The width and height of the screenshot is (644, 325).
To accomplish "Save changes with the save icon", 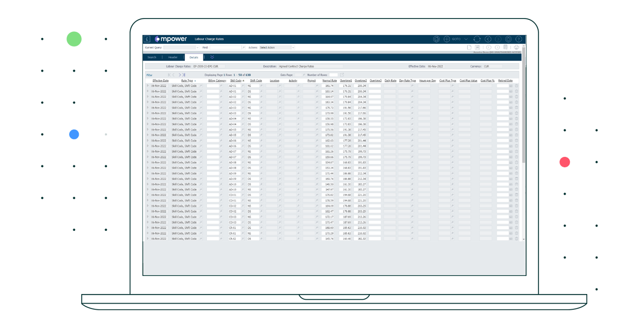I will (478, 47).
